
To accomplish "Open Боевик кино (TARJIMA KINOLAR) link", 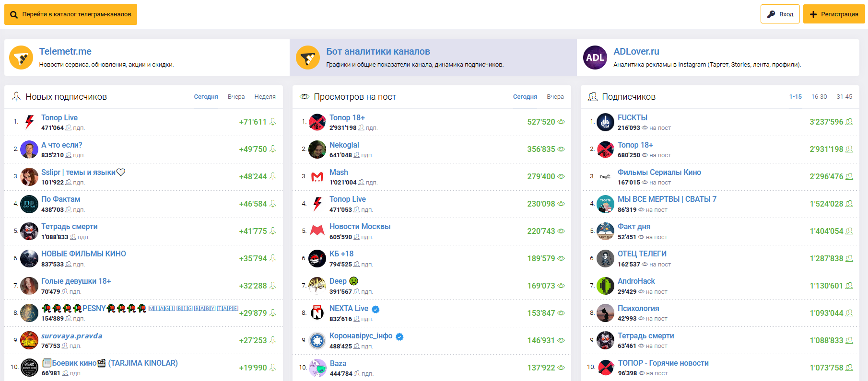I will tap(110, 363).
